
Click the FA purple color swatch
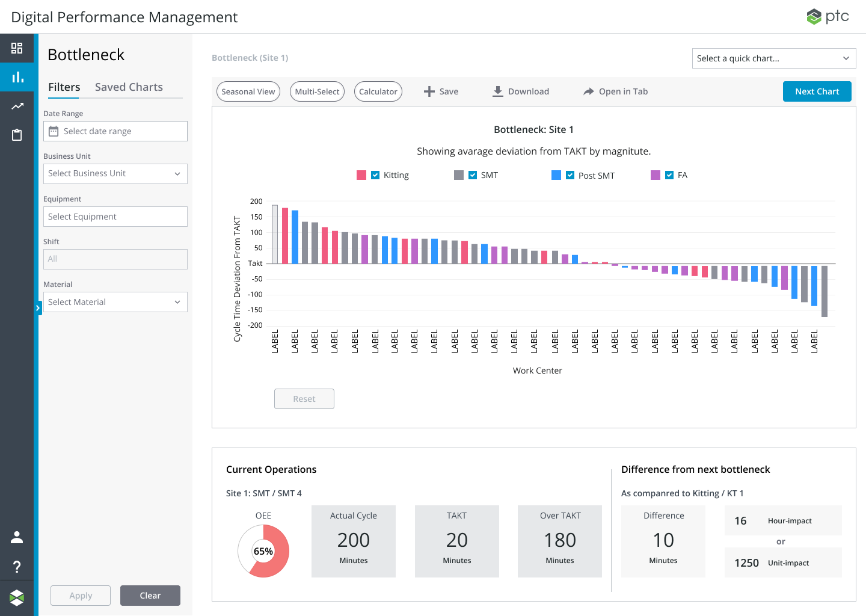[656, 175]
